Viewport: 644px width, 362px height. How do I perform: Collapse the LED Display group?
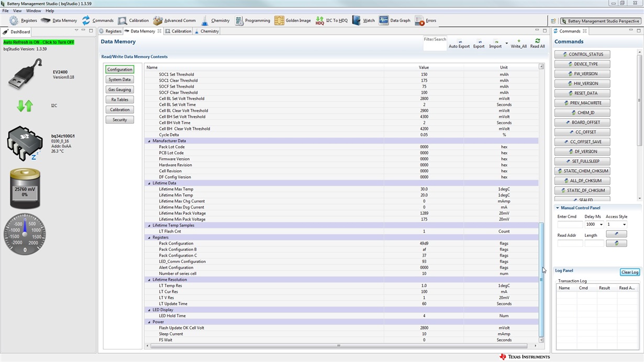[x=149, y=310]
